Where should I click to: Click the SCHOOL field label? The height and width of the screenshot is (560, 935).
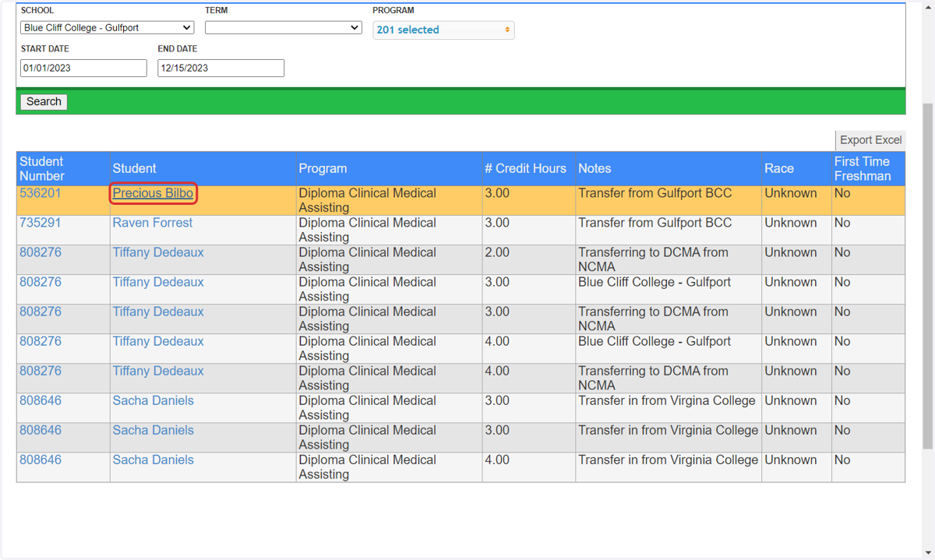(x=37, y=10)
